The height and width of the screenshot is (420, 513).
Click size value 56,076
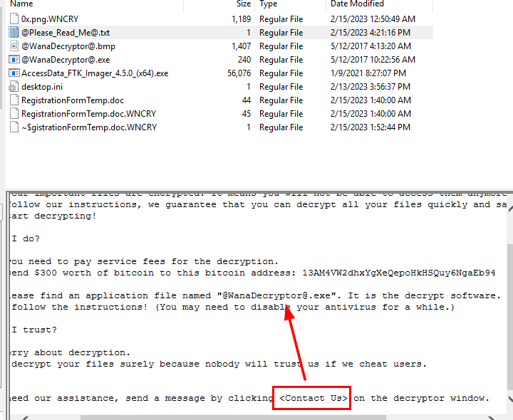tap(239, 73)
